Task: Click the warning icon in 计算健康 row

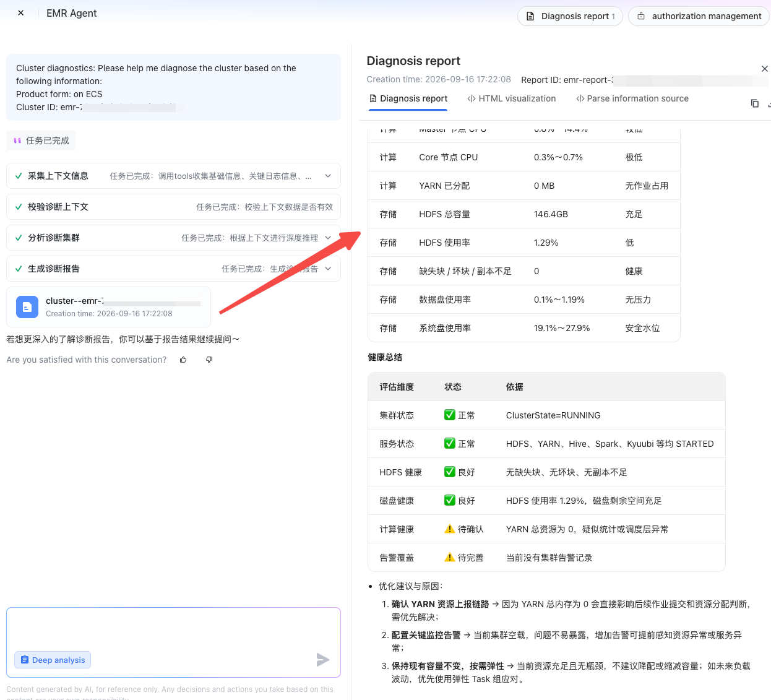Action: coord(450,529)
